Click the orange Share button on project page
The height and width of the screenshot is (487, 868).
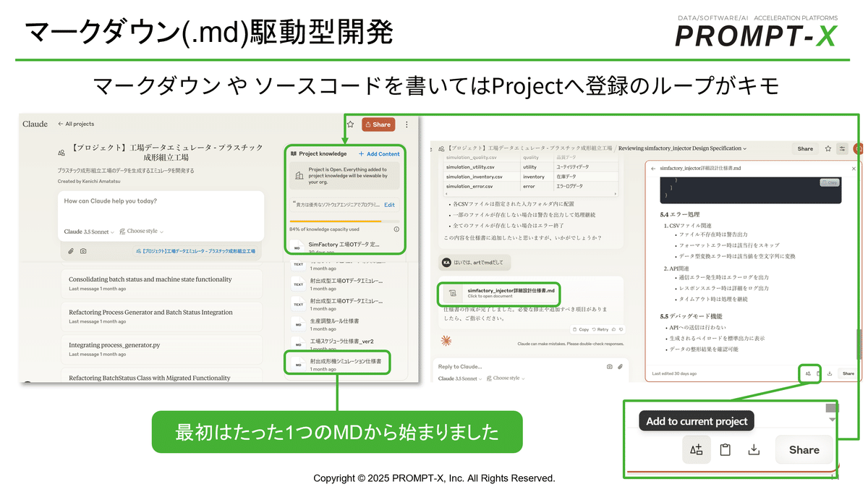[x=378, y=124]
